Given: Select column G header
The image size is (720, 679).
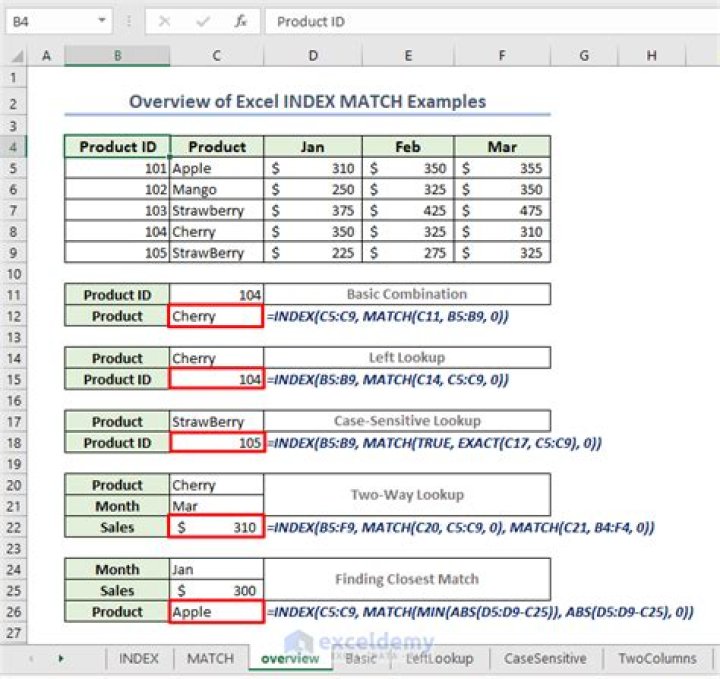Looking at the screenshot, I should pyautogui.click(x=584, y=56).
